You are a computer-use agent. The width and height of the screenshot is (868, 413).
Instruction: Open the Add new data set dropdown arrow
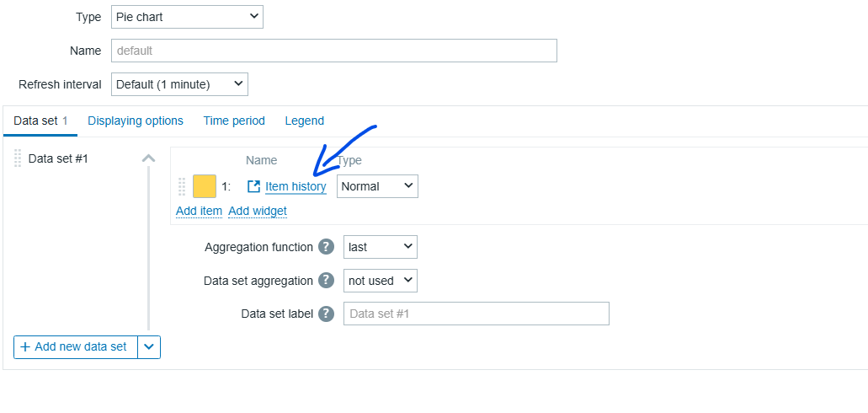[149, 347]
